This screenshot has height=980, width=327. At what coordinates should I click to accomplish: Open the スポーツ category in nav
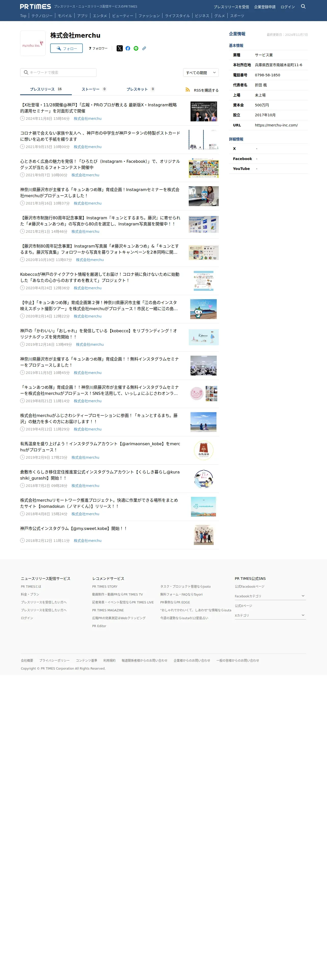click(x=237, y=16)
